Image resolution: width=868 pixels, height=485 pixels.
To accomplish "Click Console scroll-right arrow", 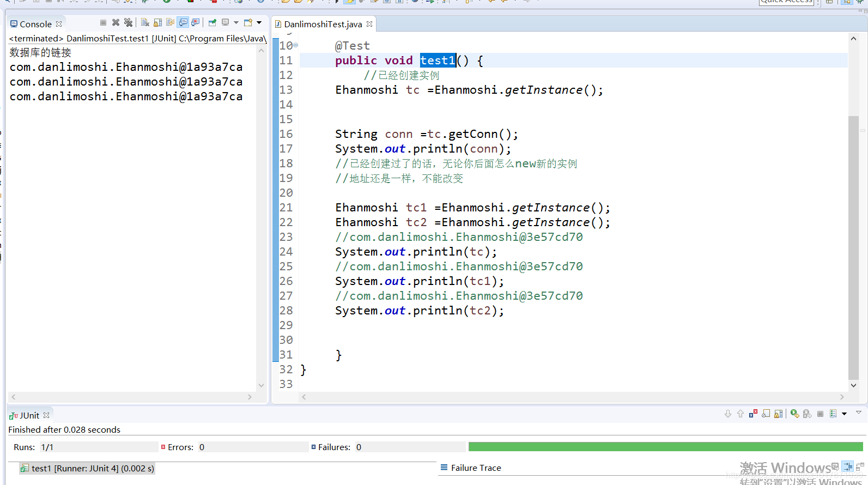I will (250, 397).
